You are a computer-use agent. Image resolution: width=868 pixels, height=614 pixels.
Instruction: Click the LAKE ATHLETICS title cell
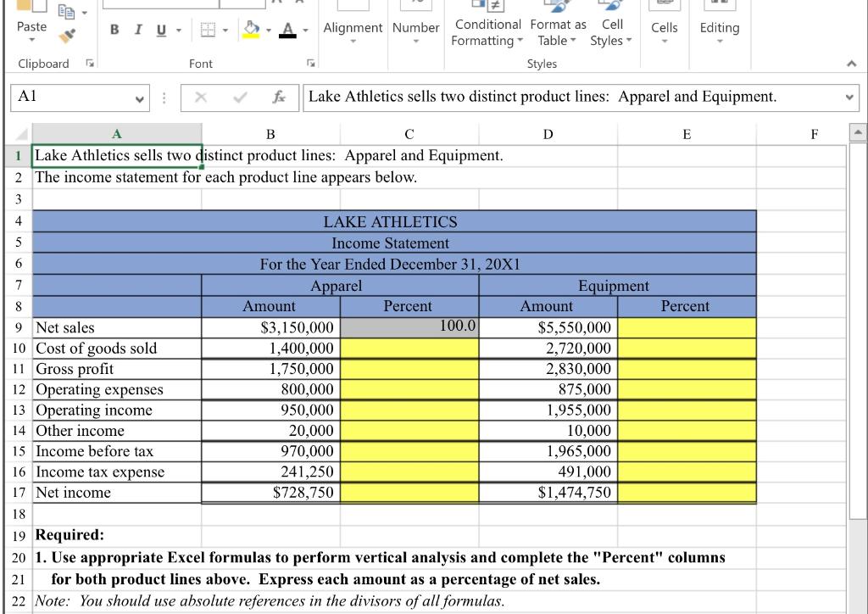pyautogui.click(x=394, y=221)
